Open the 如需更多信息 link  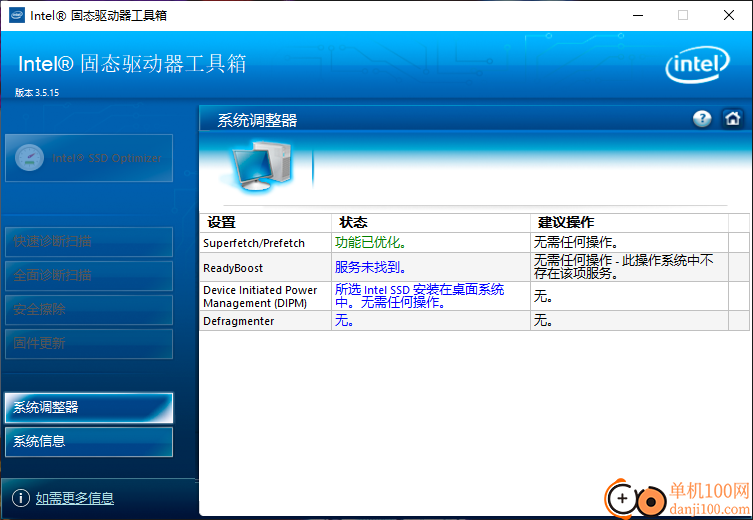pyautogui.click(x=75, y=498)
